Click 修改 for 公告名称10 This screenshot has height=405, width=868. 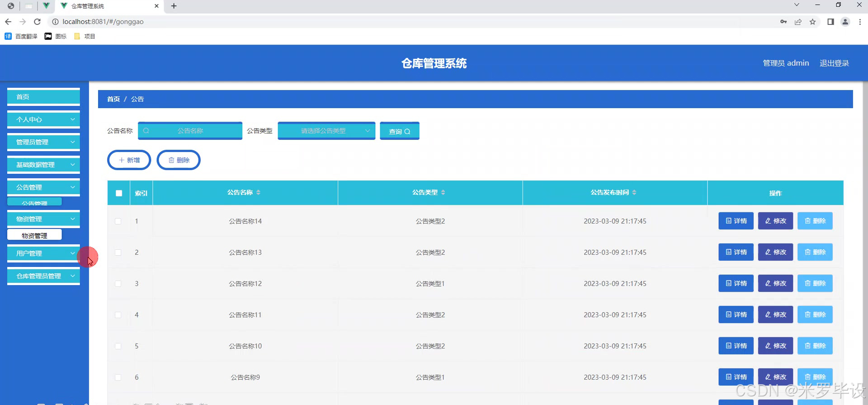point(775,346)
